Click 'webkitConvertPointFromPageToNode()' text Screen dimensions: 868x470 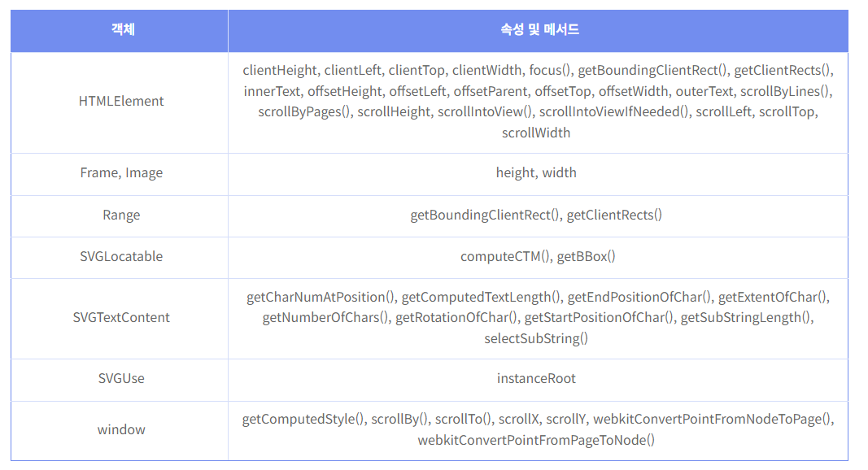click(536, 441)
